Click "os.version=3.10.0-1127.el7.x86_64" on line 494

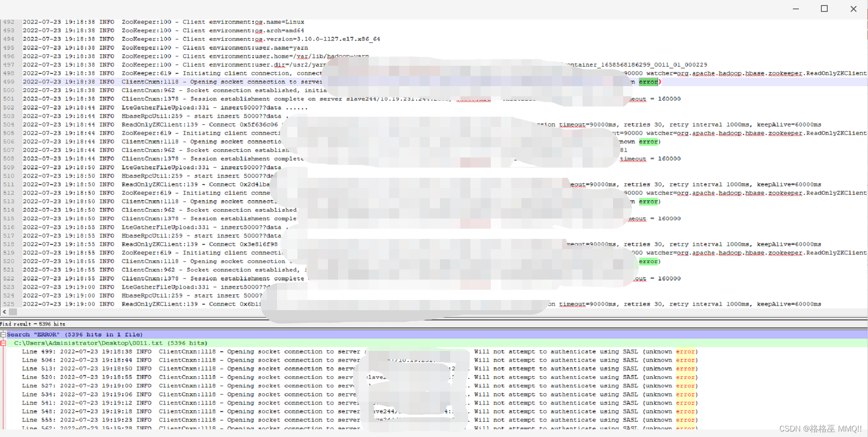point(317,39)
